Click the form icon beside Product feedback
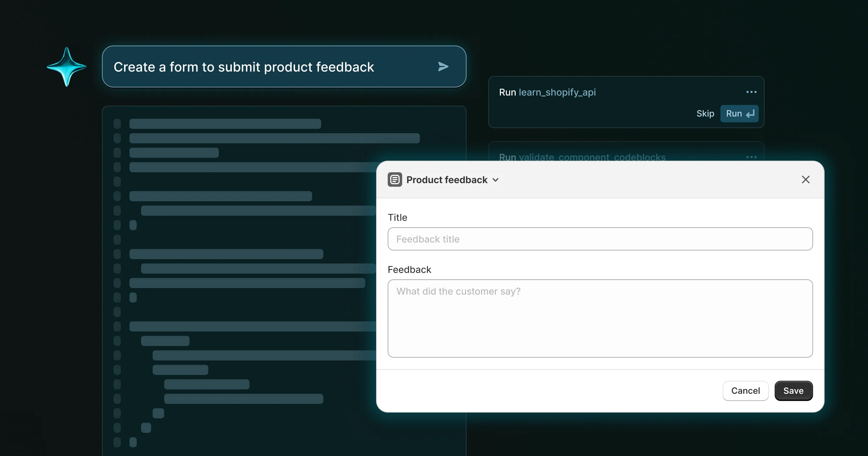 tap(395, 180)
